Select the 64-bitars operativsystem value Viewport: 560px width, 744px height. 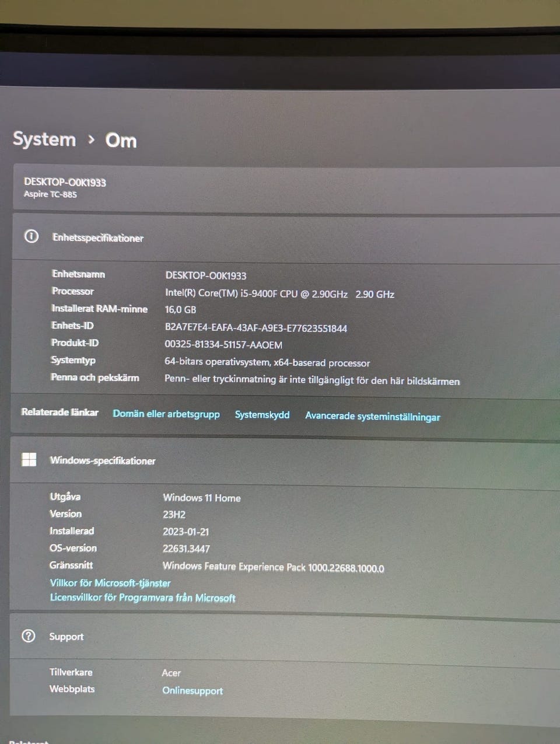pyautogui.click(x=267, y=363)
